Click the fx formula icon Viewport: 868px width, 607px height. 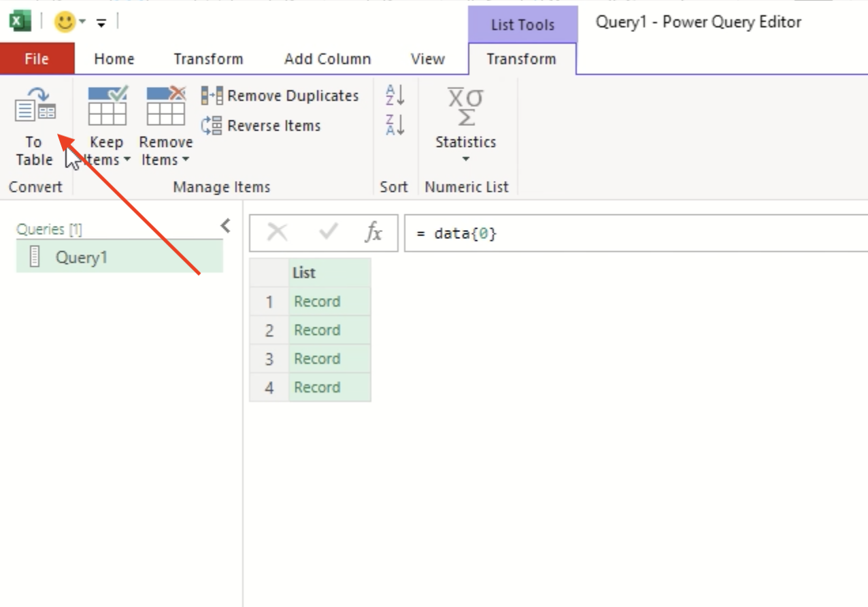click(x=373, y=233)
